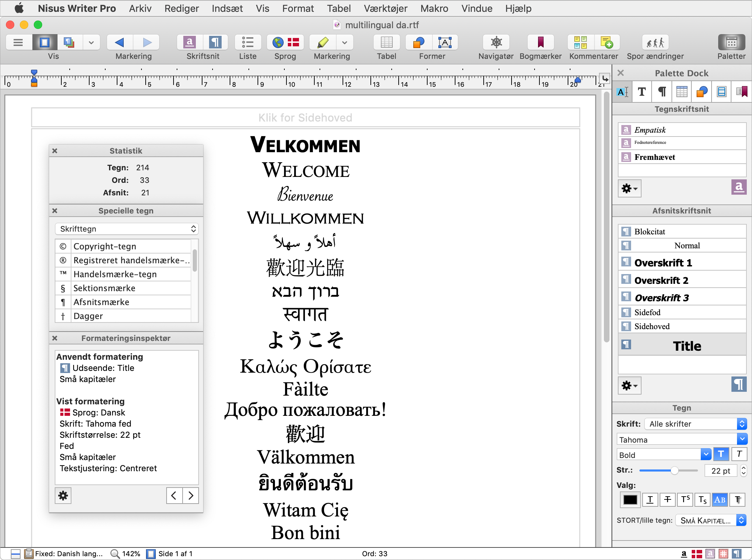The height and width of the screenshot is (560, 752).
Task: Open Skrifttegn category dropdown
Action: [x=126, y=229]
